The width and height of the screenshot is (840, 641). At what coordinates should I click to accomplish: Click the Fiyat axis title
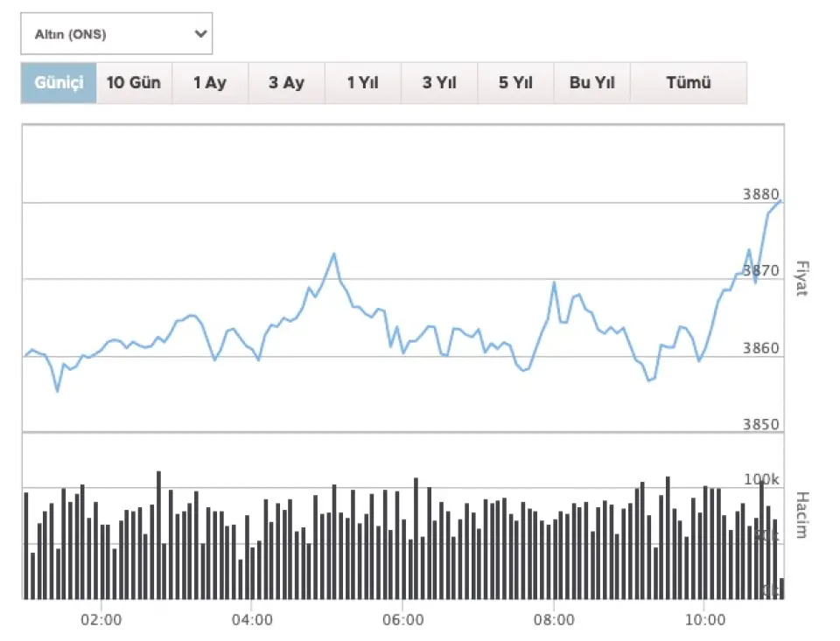(800, 277)
